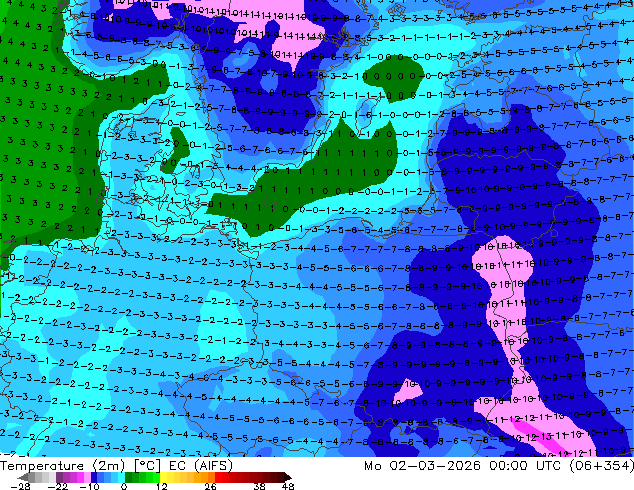Viewport: 634px width, 490px height.
Task: Click the '26' legend scale label
Action: [x=210, y=486]
